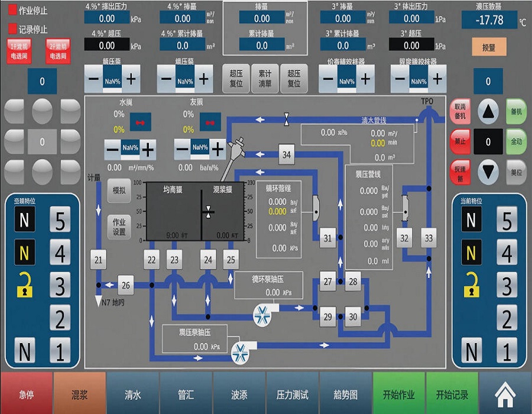Click the red 急停 emergency stop button
Screen dimensions: 532x414
[27, 393]
